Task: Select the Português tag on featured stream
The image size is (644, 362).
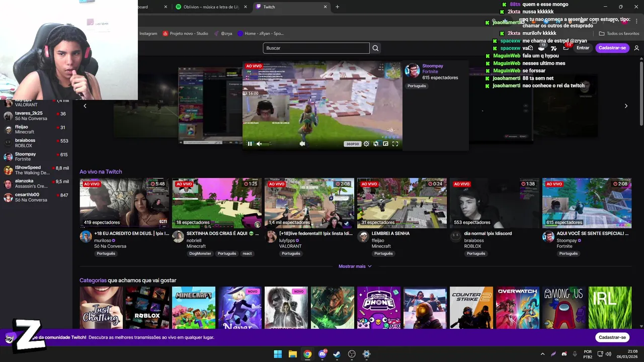Action: pos(417,86)
